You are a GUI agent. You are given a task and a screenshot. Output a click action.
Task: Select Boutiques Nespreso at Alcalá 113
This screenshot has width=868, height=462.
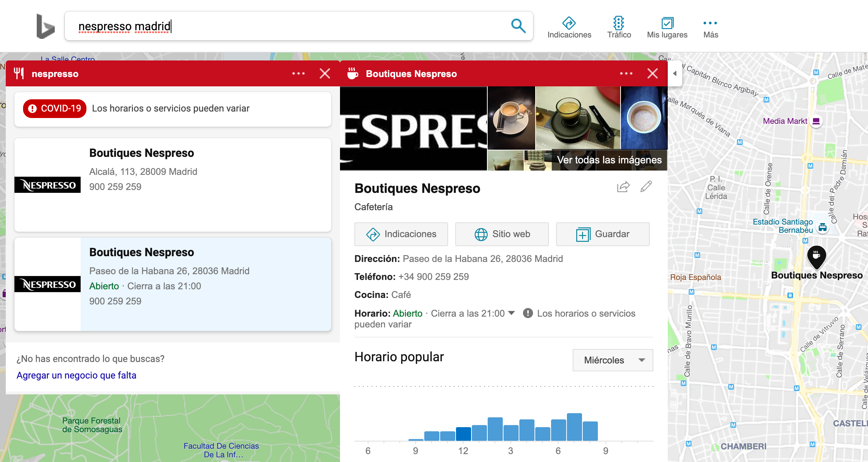(x=173, y=185)
